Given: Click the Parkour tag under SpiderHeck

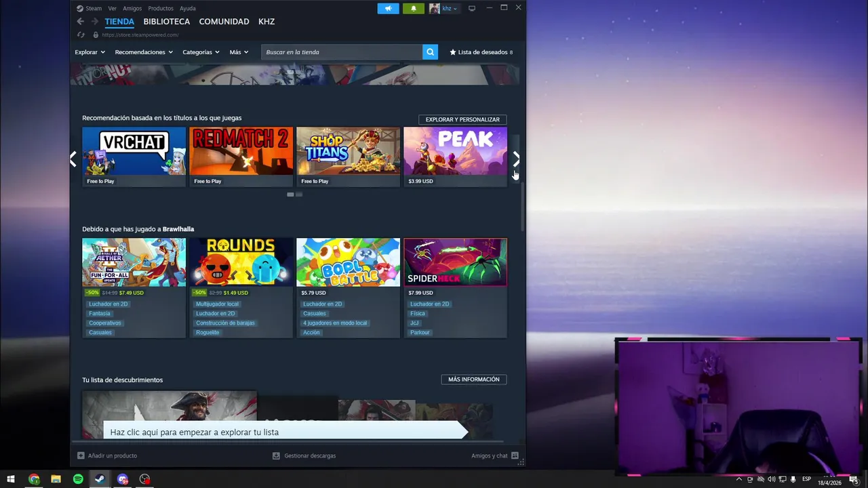Looking at the screenshot, I should pyautogui.click(x=420, y=333).
